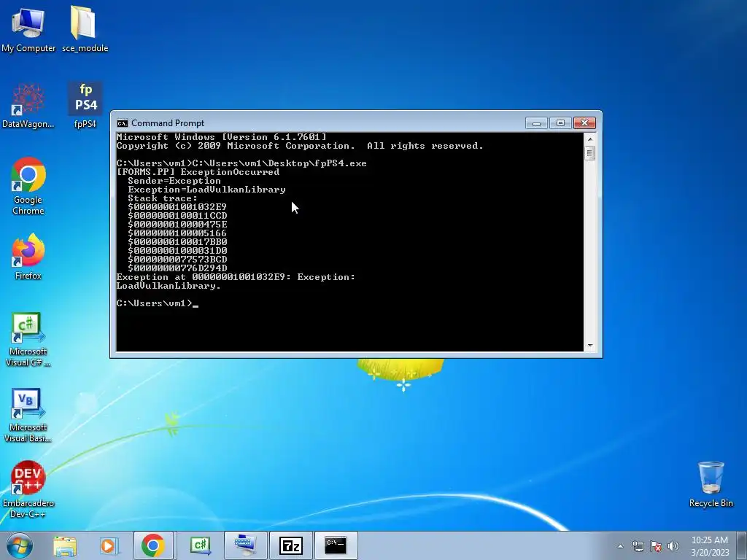Show hidden system tray icons
Image resolution: width=747 pixels, height=560 pixels.
coord(620,546)
